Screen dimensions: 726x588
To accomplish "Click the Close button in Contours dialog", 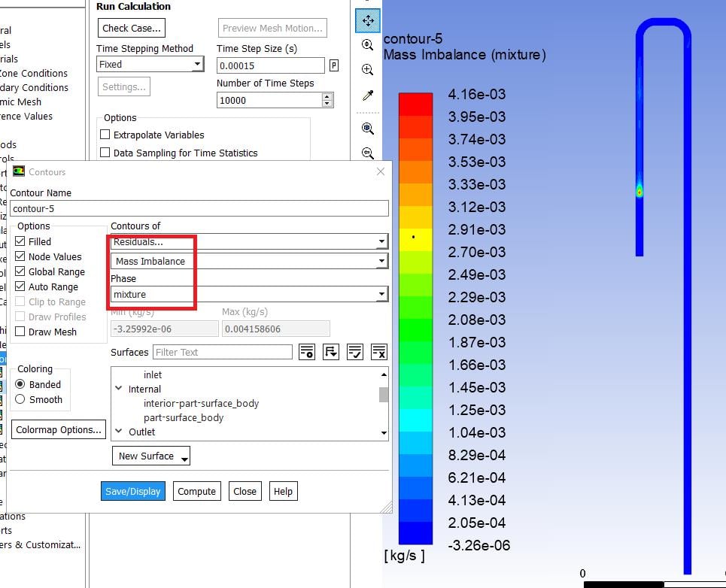I will (x=245, y=491).
